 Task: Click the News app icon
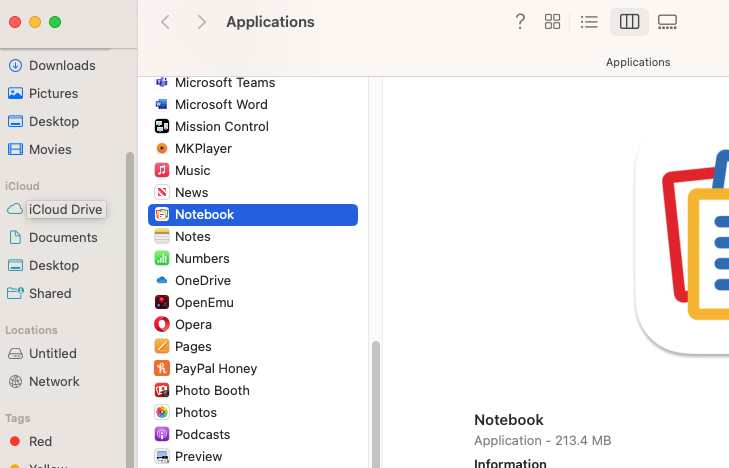point(162,192)
